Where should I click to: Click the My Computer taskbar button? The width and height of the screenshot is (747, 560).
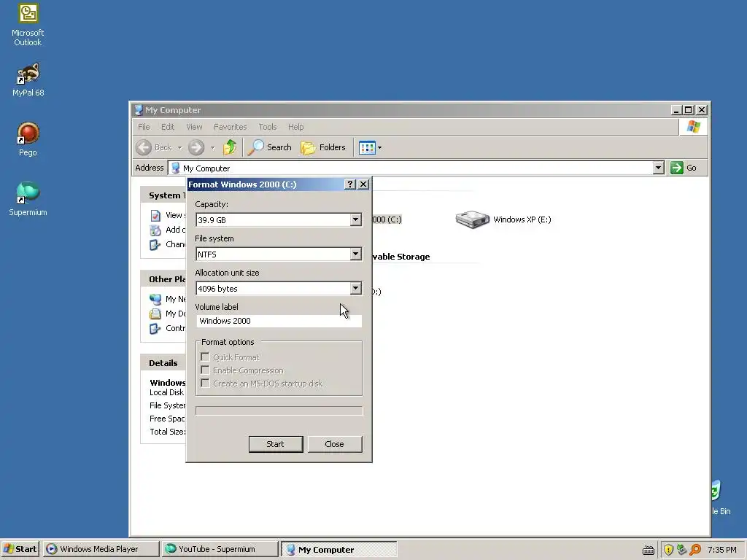click(338, 549)
